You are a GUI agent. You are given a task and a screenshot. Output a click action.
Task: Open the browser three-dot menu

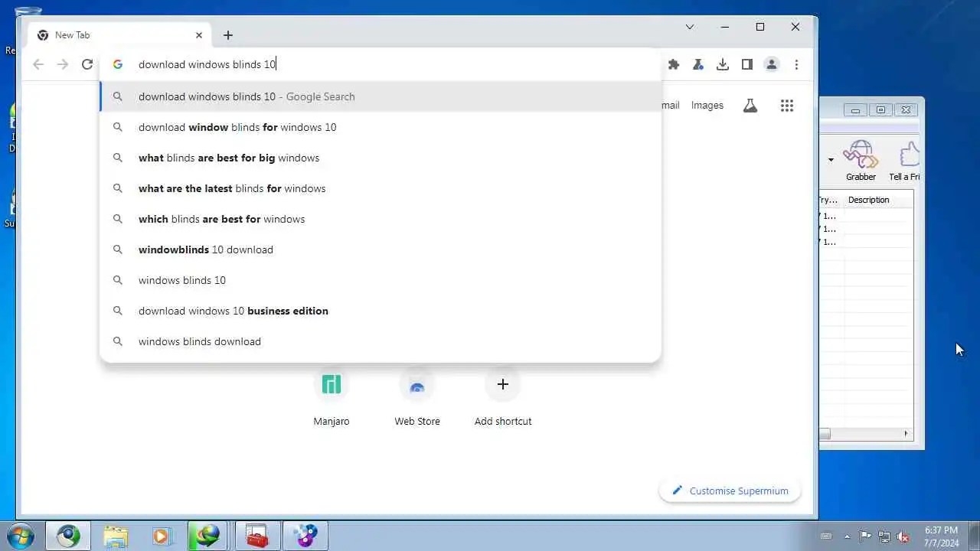click(x=796, y=65)
